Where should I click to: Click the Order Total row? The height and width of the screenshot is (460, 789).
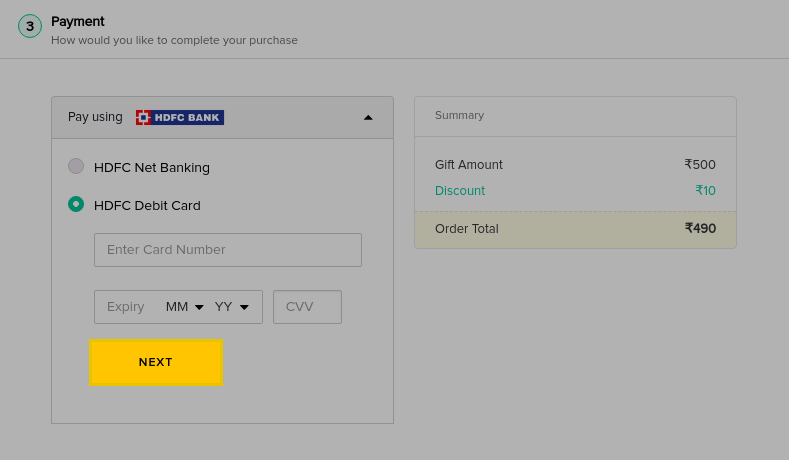coord(575,229)
